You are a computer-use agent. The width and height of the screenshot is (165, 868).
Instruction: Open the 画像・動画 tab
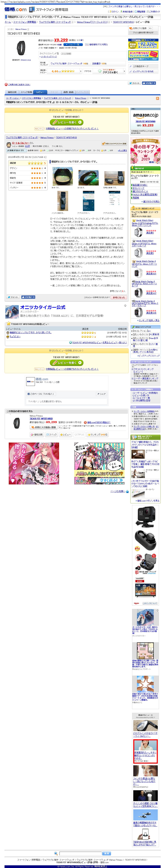[68, 92]
